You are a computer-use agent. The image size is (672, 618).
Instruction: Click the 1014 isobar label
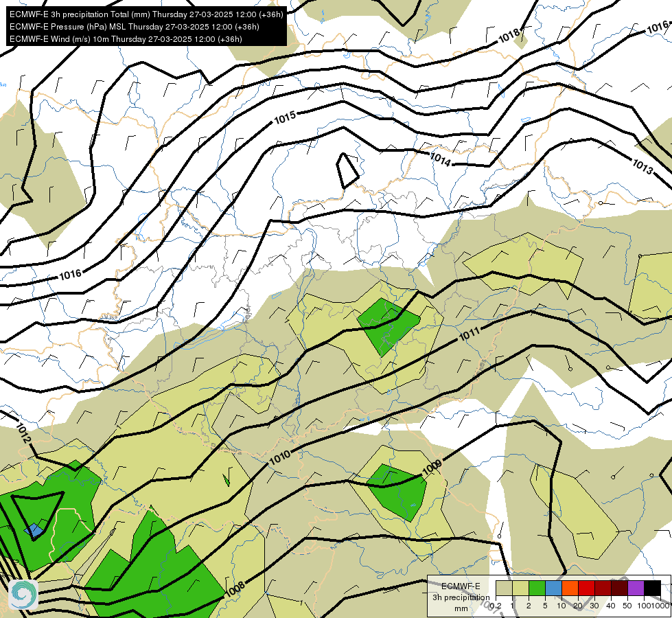tap(440, 159)
